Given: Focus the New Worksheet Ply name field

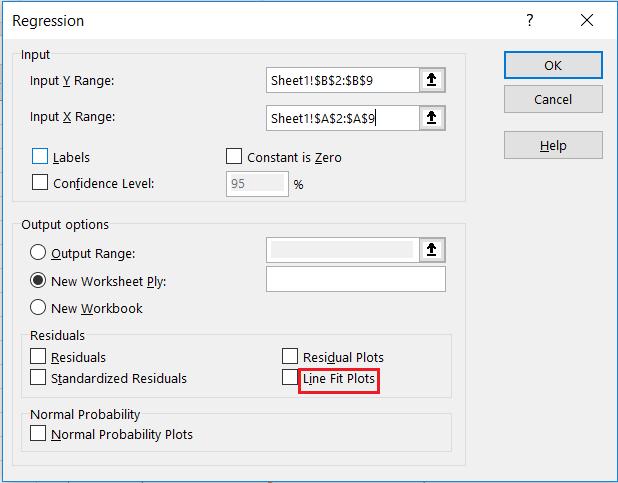Looking at the screenshot, I should click(356, 279).
